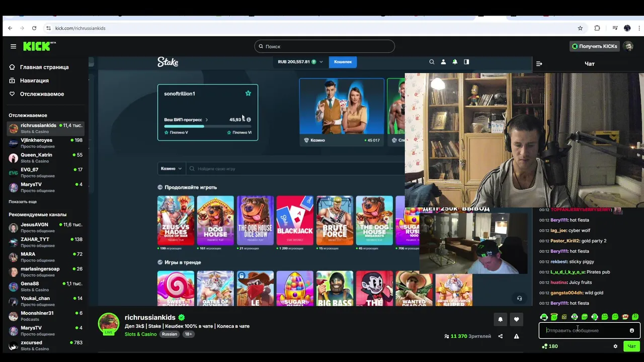Image resolution: width=644 pixels, height=362 pixels.
Task: Open The Dog House Dice Show thumbnail
Action: [255, 220]
